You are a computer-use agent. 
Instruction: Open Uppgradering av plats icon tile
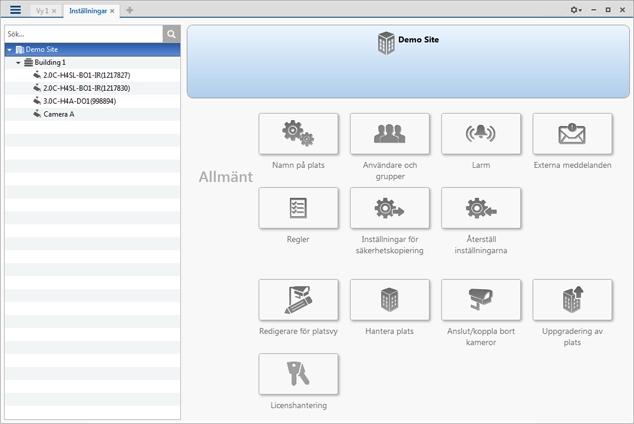point(572,300)
